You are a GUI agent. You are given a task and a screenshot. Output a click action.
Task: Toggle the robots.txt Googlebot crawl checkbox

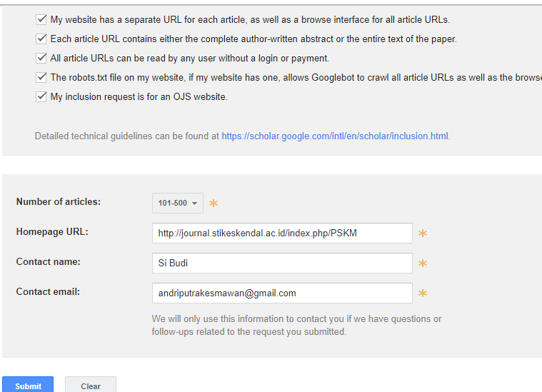point(41,77)
